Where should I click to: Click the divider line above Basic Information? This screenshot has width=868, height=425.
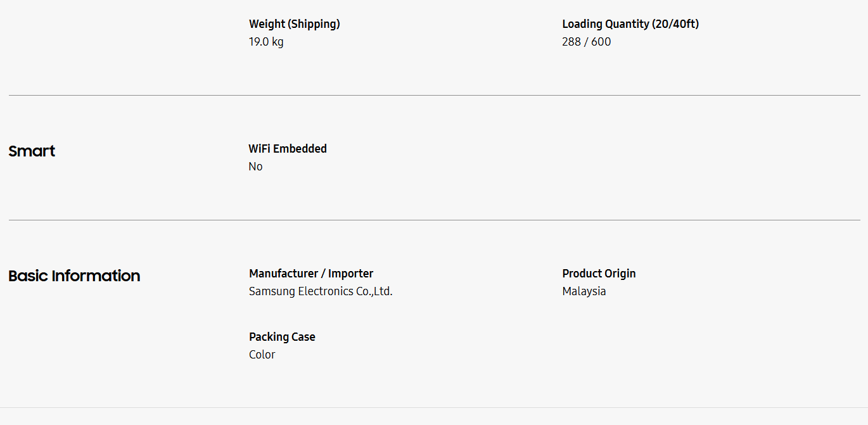[x=434, y=220]
